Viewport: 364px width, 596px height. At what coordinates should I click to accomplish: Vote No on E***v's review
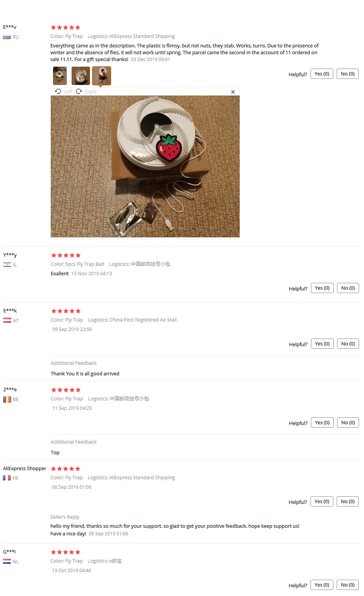[348, 74]
